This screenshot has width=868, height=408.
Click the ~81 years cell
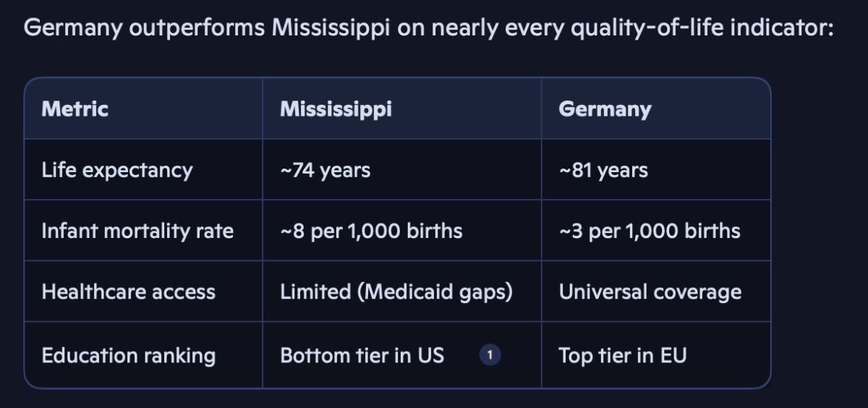tap(603, 170)
